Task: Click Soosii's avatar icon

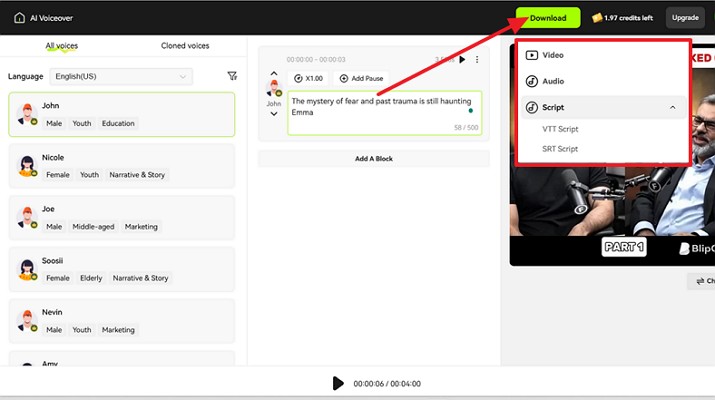Action: (x=27, y=269)
